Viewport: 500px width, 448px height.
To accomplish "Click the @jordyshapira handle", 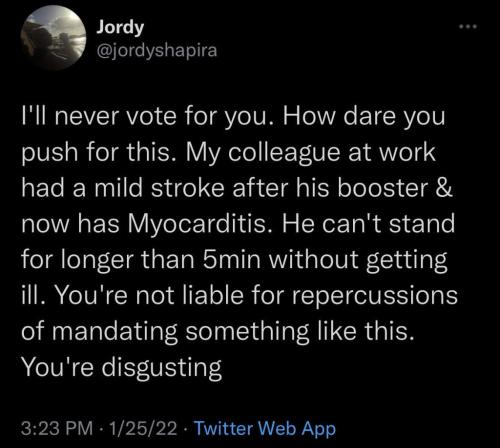I will pyautogui.click(x=157, y=51).
